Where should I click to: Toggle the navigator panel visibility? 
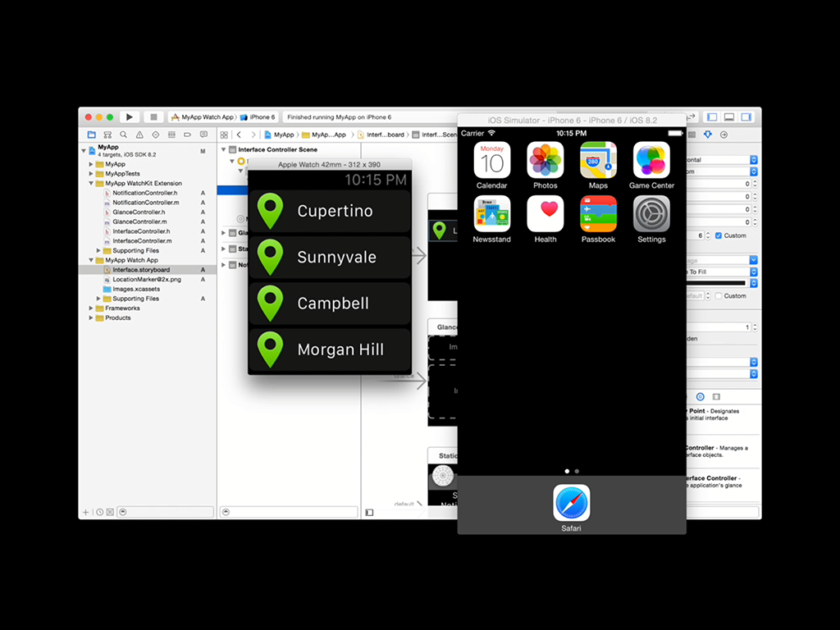(x=712, y=116)
